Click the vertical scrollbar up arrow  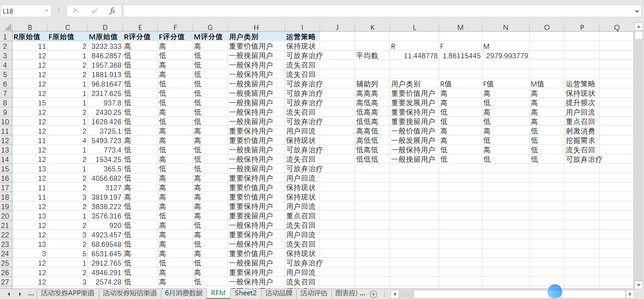pyautogui.click(x=639, y=27)
